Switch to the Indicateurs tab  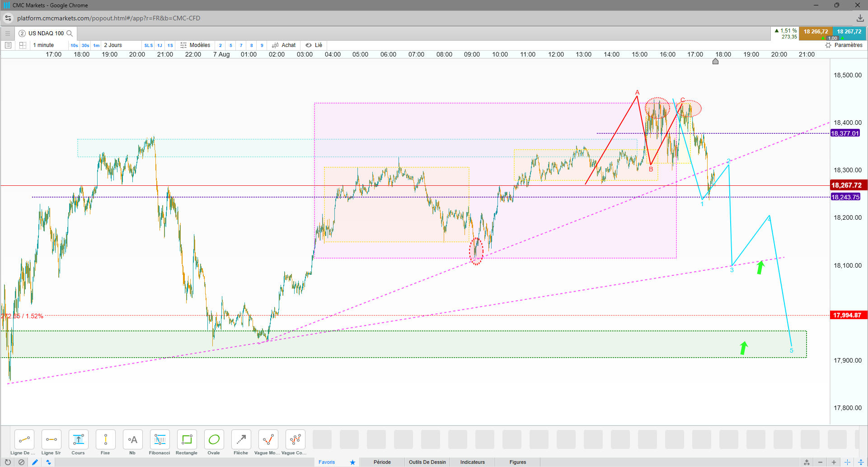[x=473, y=462]
